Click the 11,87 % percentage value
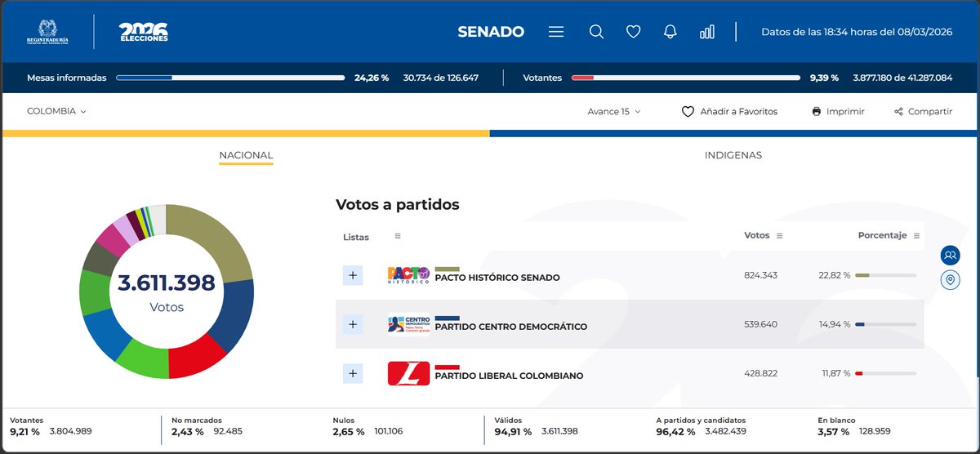The image size is (980, 454). click(x=836, y=373)
